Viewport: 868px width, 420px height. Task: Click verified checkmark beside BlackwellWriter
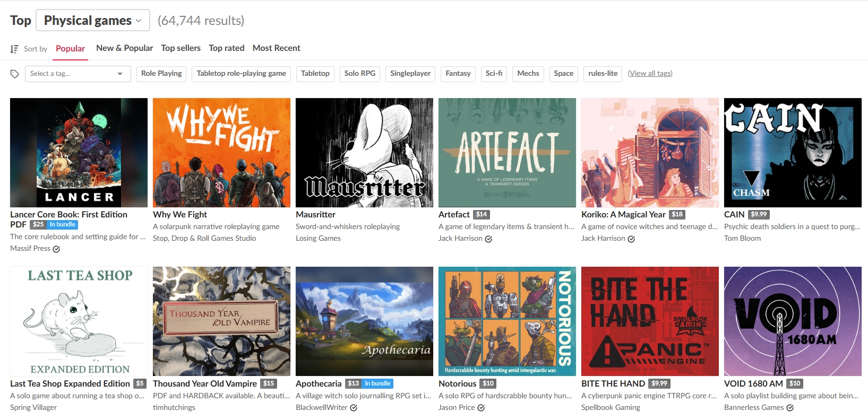pos(354,408)
